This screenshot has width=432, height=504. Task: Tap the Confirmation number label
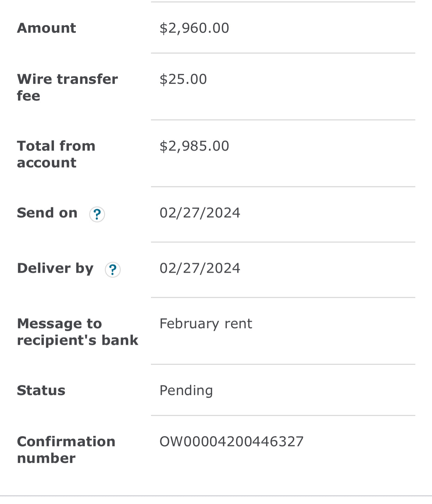[x=66, y=450]
